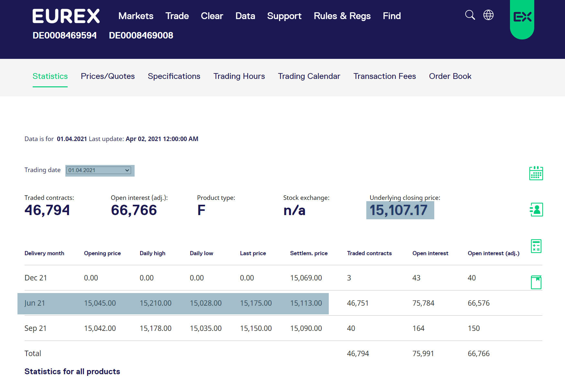
Task: Open the Rules & Regs menu
Action: [342, 16]
